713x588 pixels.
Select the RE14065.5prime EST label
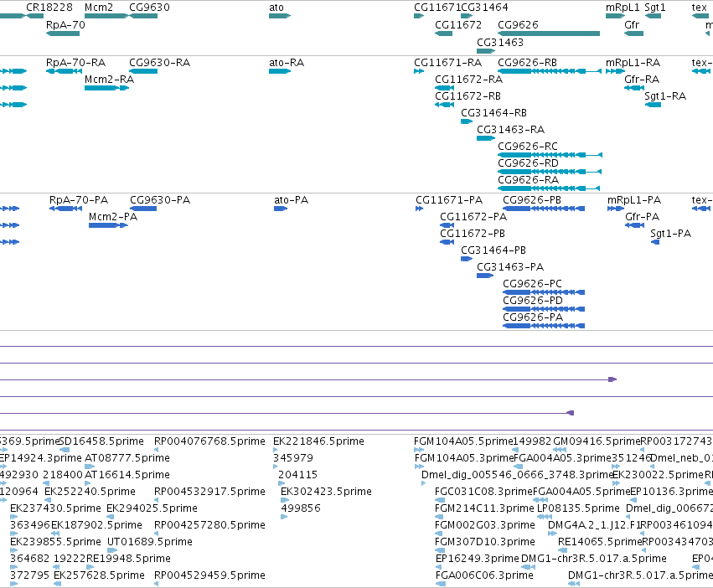click(599, 542)
